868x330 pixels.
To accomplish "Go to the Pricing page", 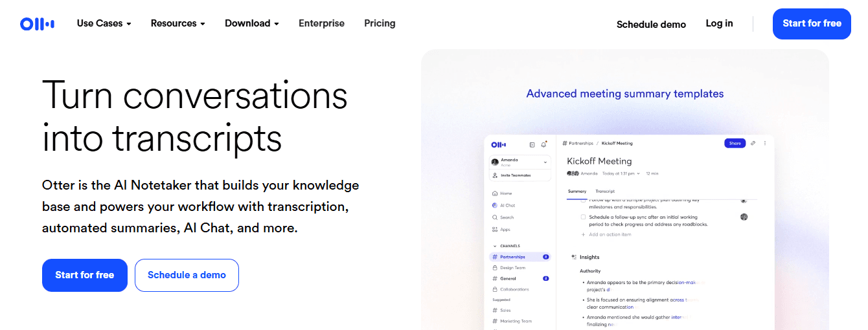I will 380,23.
